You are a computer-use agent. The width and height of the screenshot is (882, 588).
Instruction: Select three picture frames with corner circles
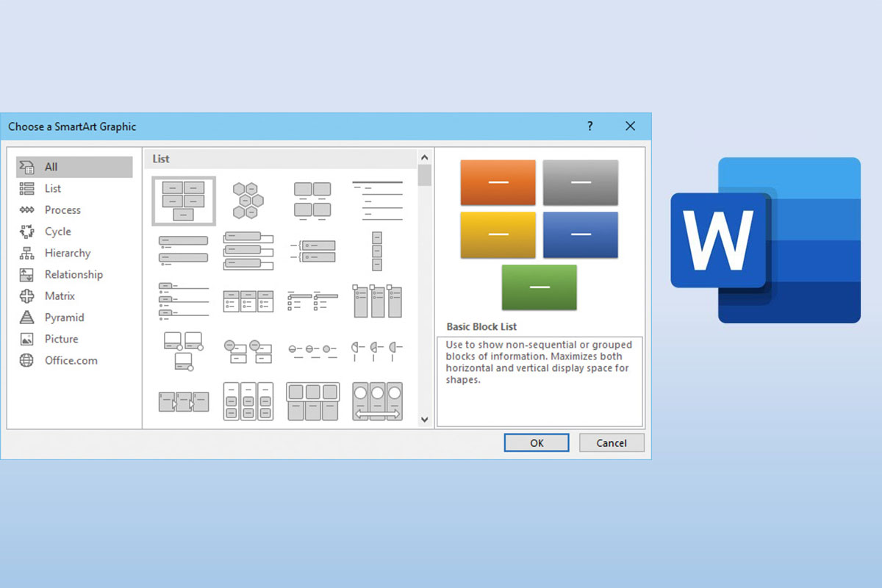tap(183, 351)
